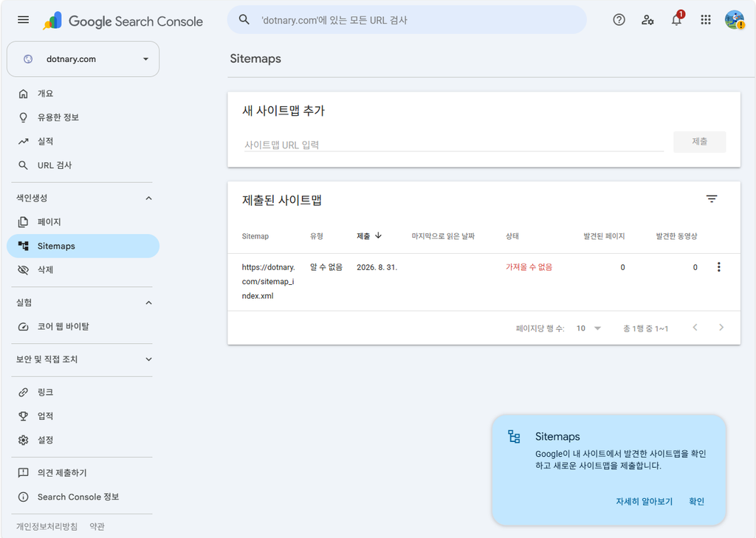This screenshot has width=756, height=538.
Task: Open user and permissions settings icon
Action: [647, 20]
